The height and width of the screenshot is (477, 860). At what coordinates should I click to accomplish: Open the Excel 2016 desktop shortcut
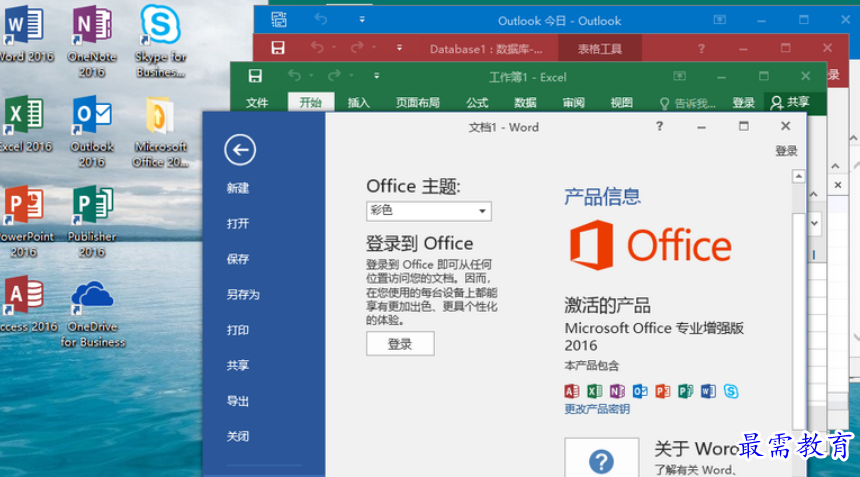pyautogui.click(x=25, y=123)
